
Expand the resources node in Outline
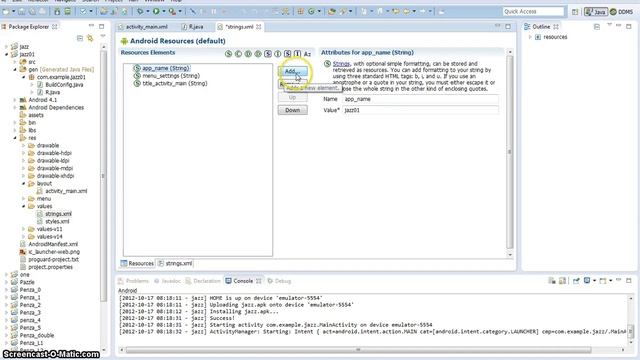click(530, 37)
